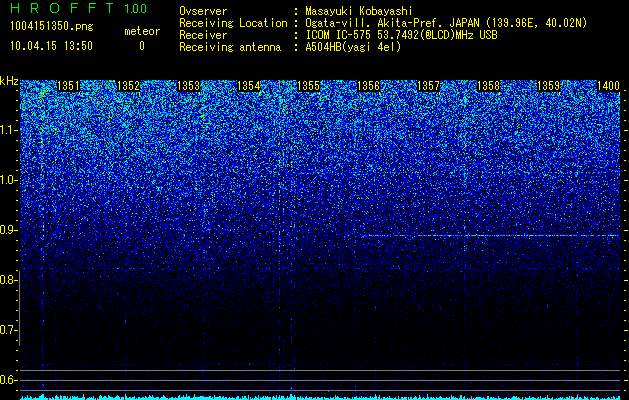629x400 pixels.
Task: Select the filename 1004151350.png
Action: pyautogui.click(x=52, y=26)
